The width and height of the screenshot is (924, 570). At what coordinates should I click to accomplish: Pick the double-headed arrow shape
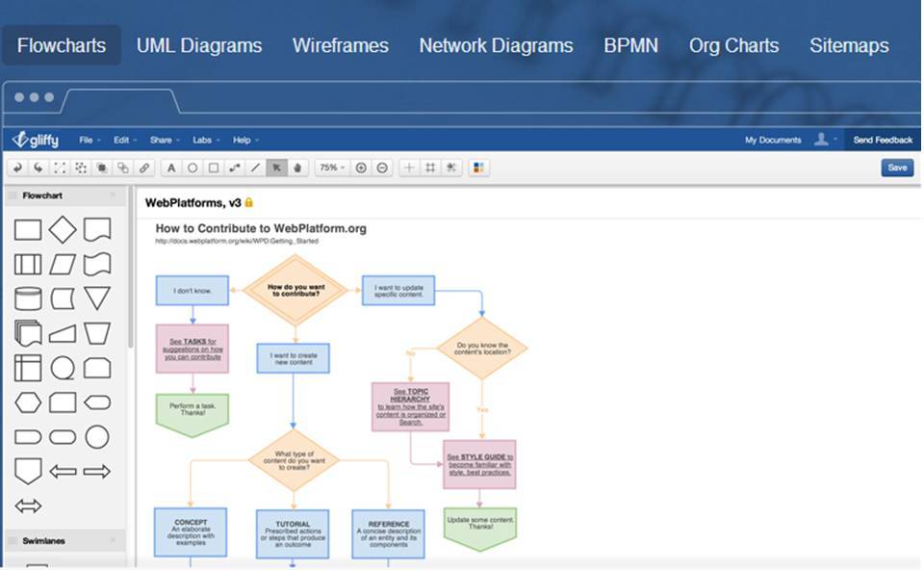(x=28, y=505)
